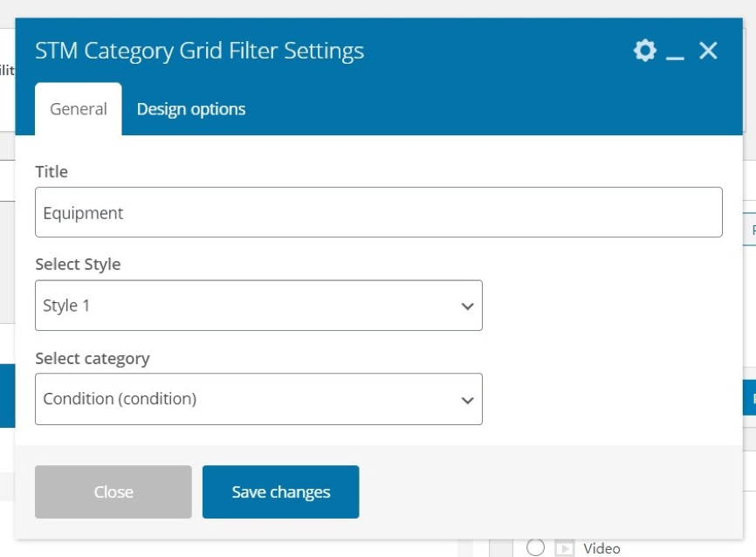
Task: Close the settings dialog with the X icon
Action: (x=708, y=51)
